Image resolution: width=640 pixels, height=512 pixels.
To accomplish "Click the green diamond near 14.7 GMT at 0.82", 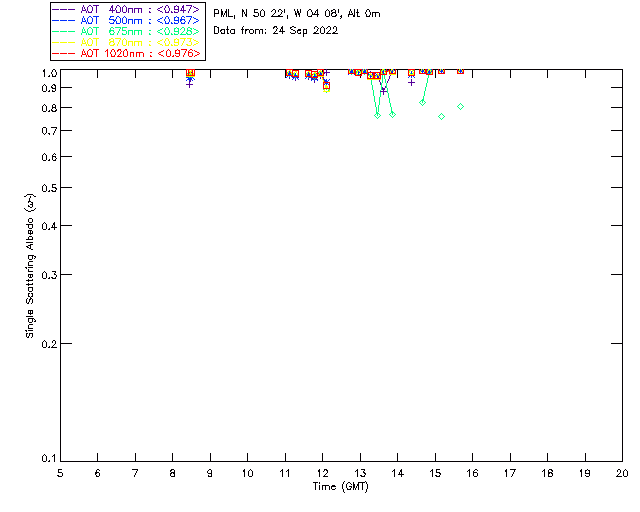I will coord(422,102).
